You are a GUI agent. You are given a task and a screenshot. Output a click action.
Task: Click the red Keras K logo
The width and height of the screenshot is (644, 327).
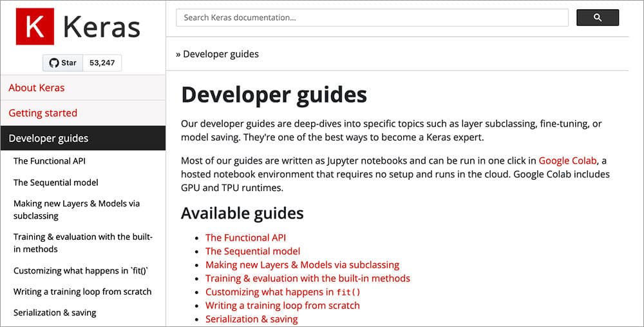pos(35,26)
